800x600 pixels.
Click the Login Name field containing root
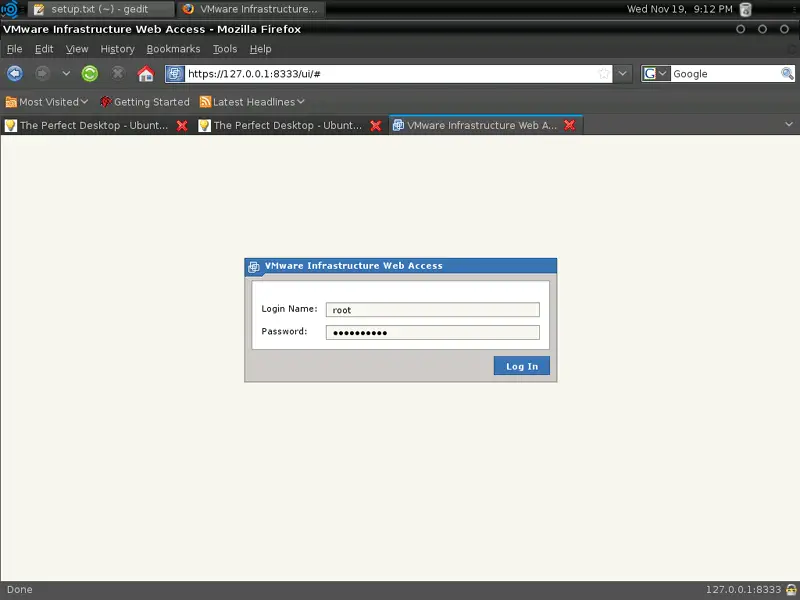click(433, 310)
